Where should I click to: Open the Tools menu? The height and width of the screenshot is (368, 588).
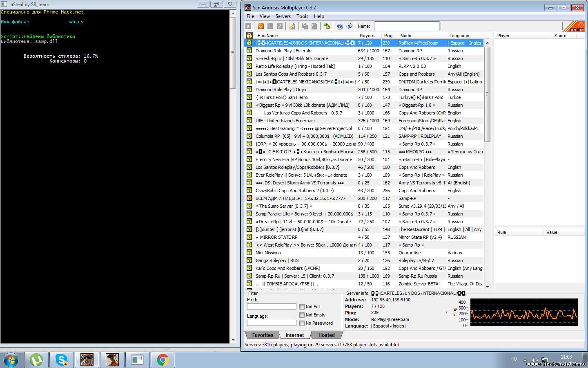click(x=302, y=16)
